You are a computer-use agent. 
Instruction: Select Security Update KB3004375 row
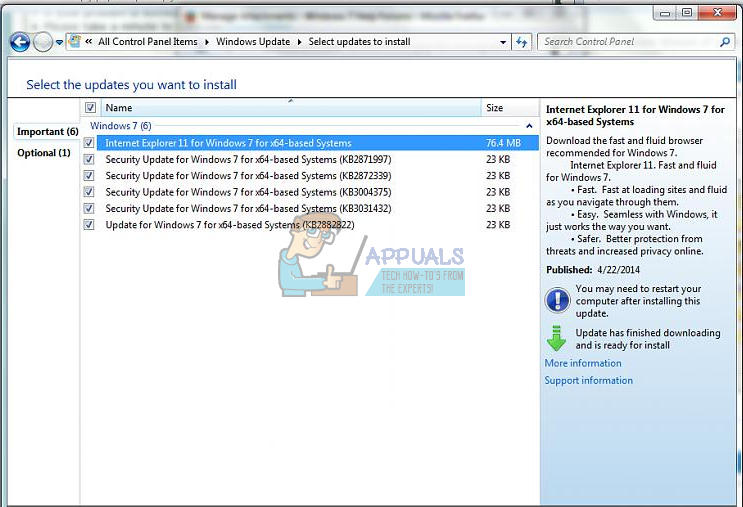point(317,192)
